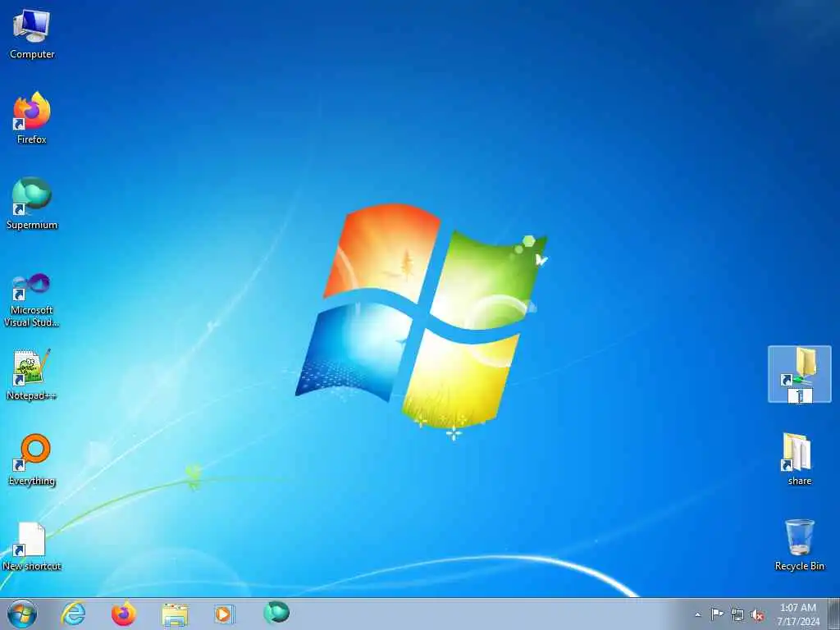Launch Internet Explorer from the taskbar
This screenshot has height=630, width=840.
73,614
